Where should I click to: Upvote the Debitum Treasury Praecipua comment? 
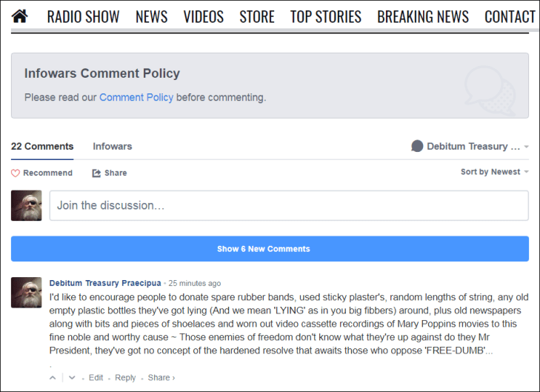[53, 377]
